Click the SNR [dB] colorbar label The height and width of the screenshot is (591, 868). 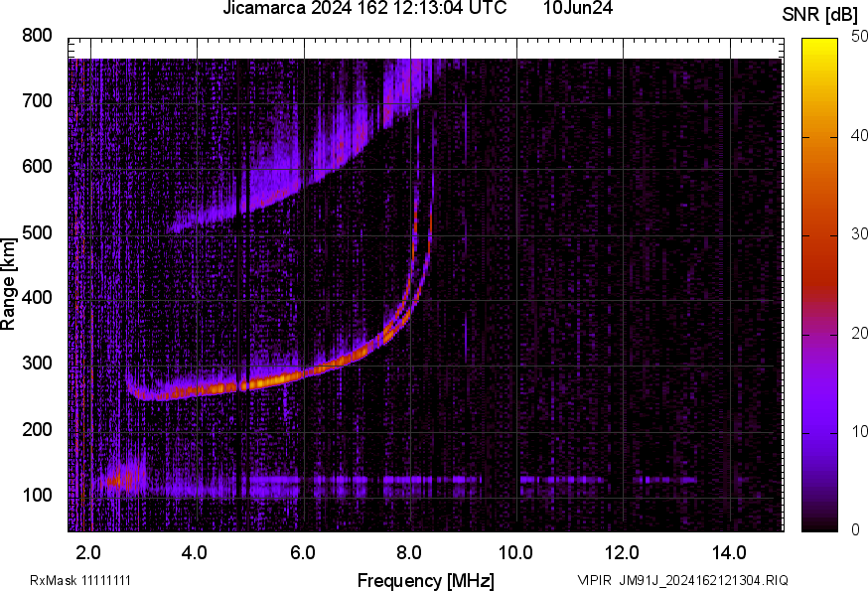click(x=819, y=15)
